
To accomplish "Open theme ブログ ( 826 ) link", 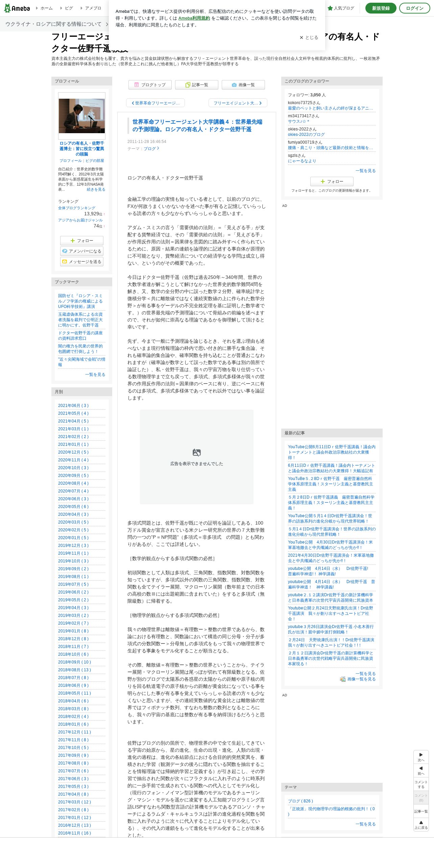I will tap(300, 801).
